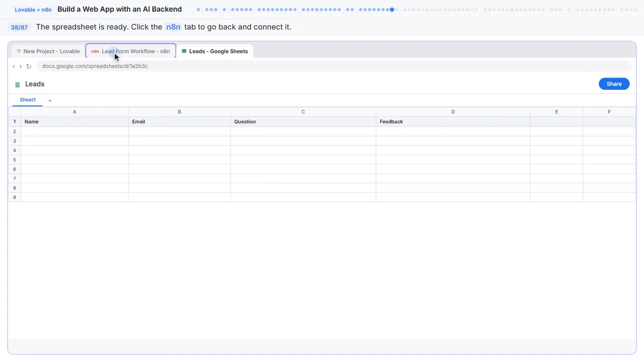Select row 2 header number
644x362 pixels.
15,131
